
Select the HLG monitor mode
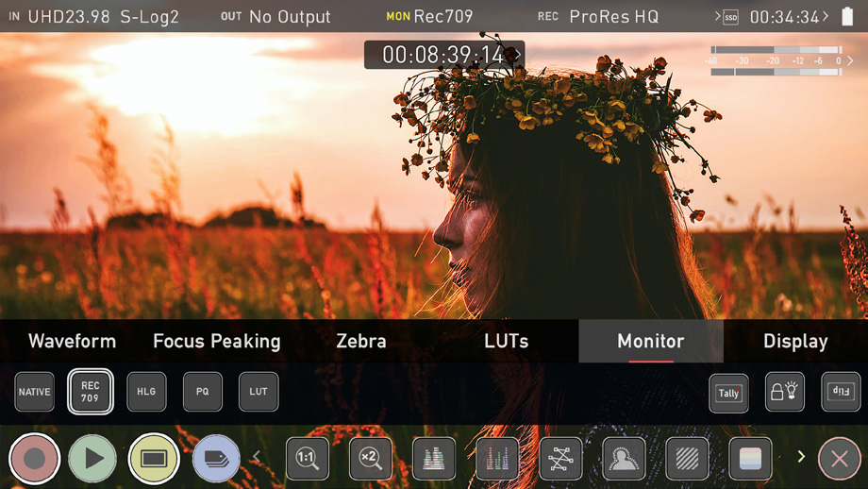point(146,392)
